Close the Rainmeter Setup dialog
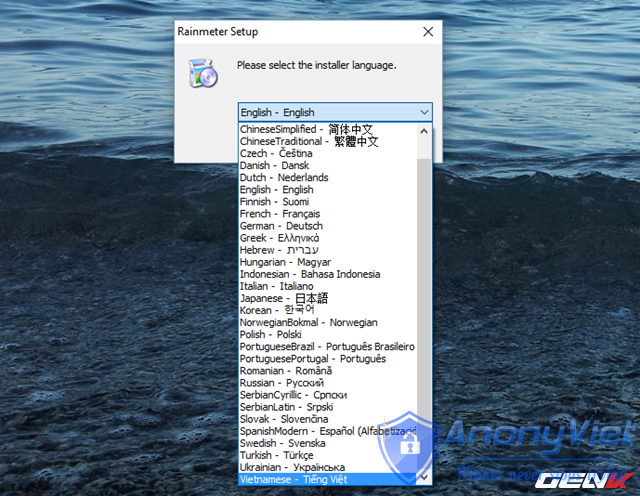Screen dimensions: 640x496 (x=428, y=32)
